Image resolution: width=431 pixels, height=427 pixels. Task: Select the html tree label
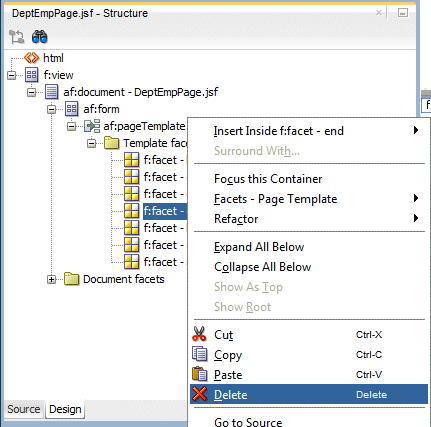53,58
